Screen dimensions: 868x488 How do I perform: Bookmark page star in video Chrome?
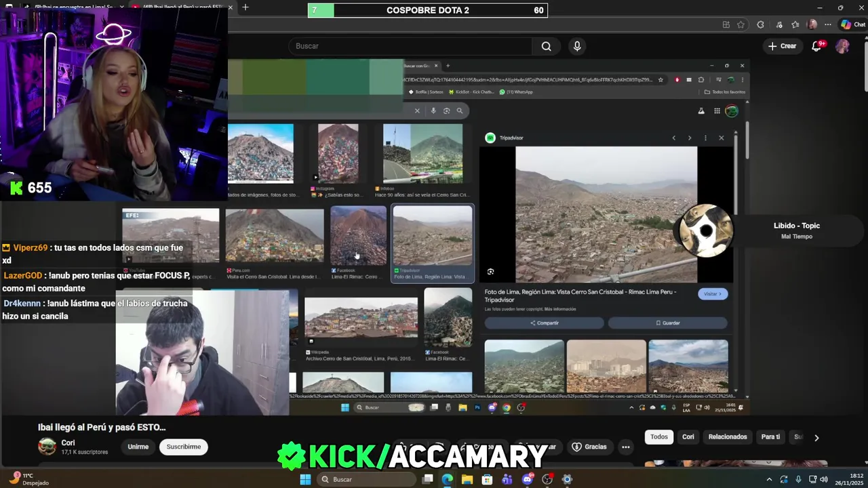coord(660,79)
